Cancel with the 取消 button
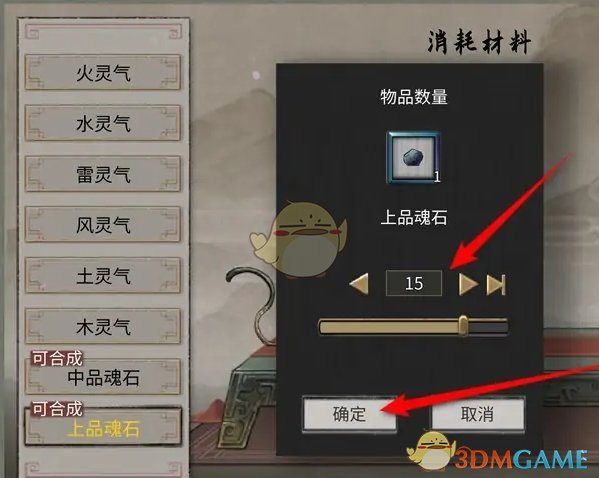 [x=478, y=414]
